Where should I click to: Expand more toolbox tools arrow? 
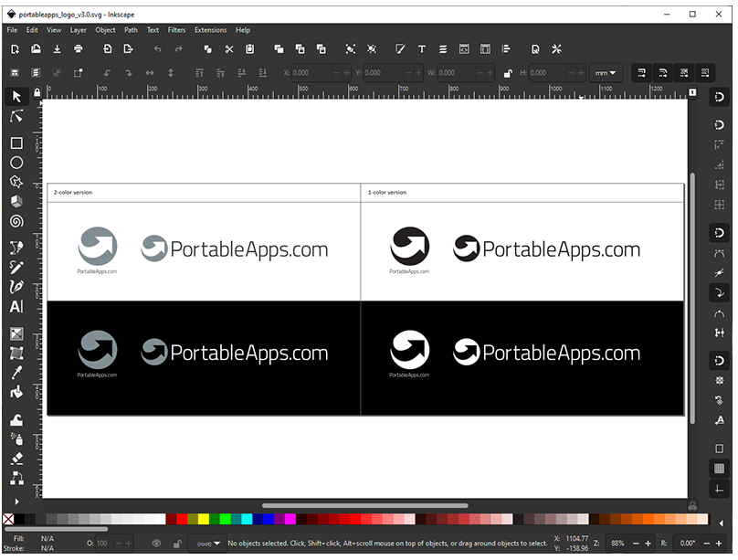tap(16, 502)
